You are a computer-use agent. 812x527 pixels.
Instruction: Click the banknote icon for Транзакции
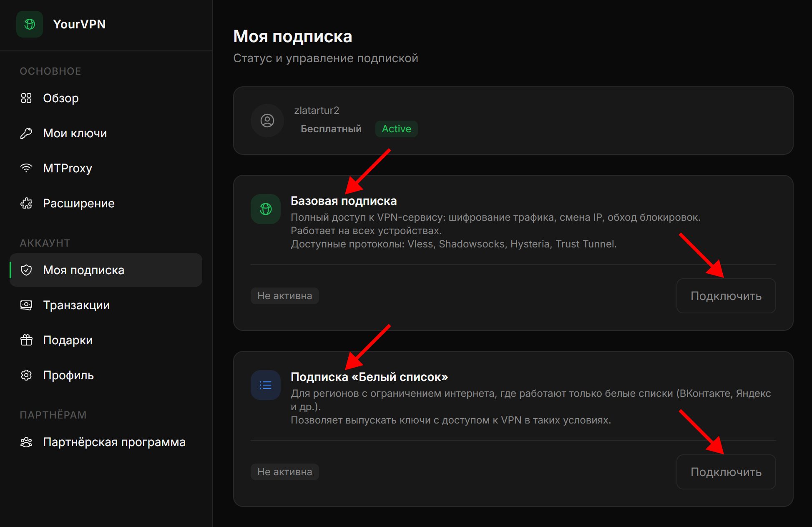coord(26,305)
